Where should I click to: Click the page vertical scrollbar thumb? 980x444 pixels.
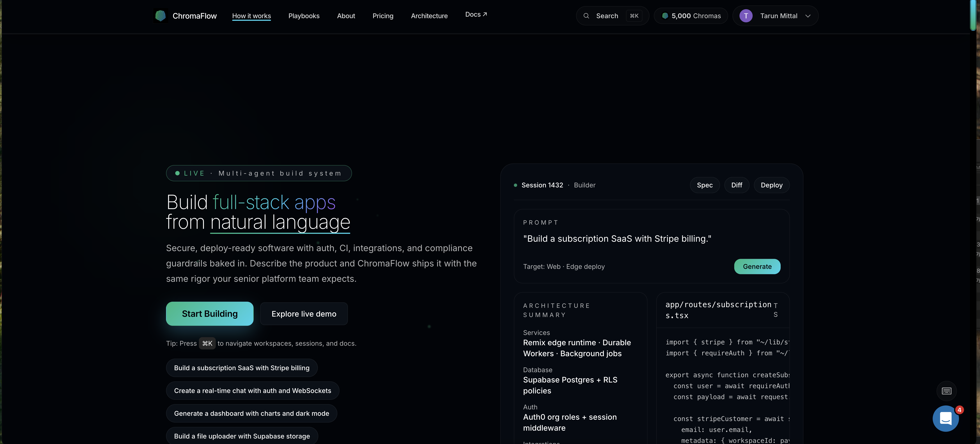point(973,15)
